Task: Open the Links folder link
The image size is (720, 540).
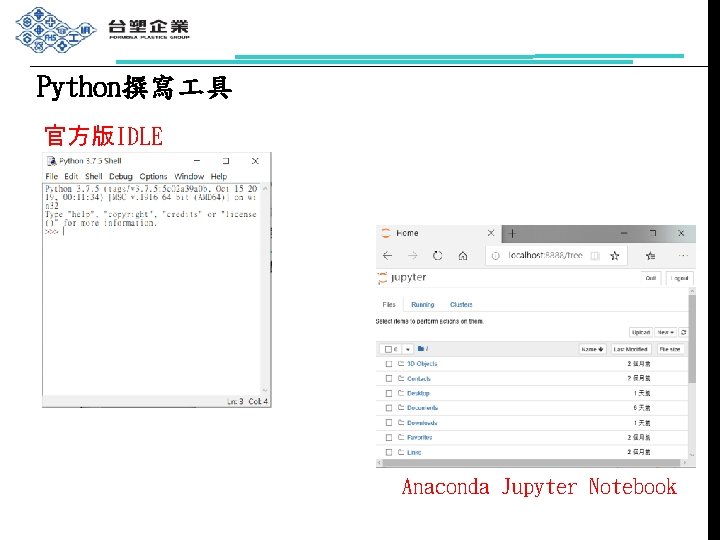Action: (x=414, y=452)
